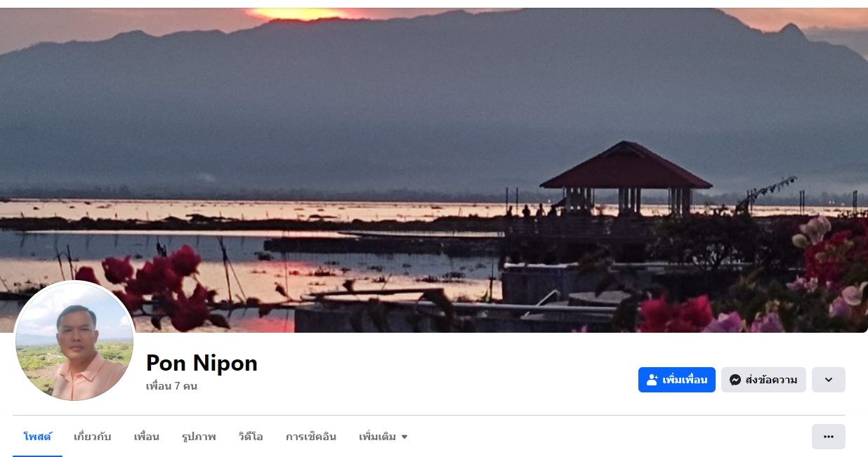Select the รูปภาพ tab
The width and height of the screenshot is (868, 457).
tap(199, 437)
